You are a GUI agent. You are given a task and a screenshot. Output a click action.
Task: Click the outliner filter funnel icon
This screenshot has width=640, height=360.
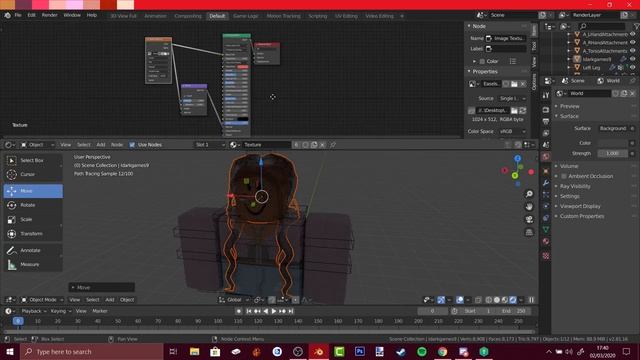[x=636, y=26]
